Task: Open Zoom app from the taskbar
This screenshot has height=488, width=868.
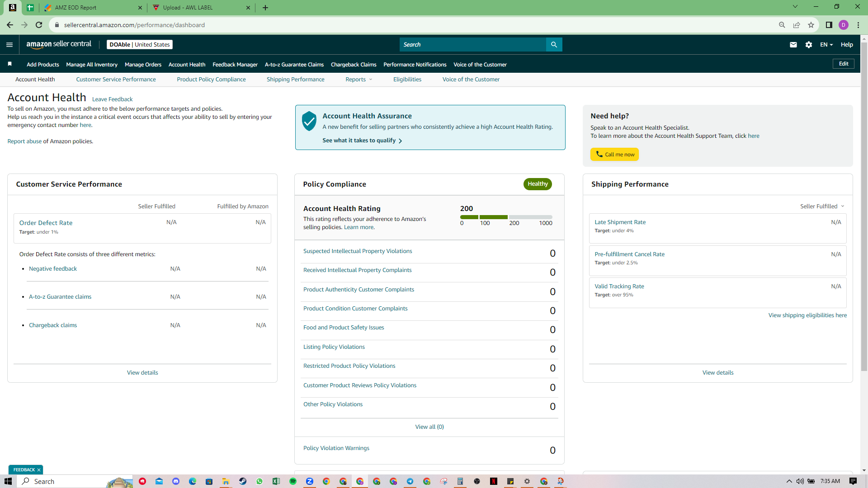Action: 310,481
